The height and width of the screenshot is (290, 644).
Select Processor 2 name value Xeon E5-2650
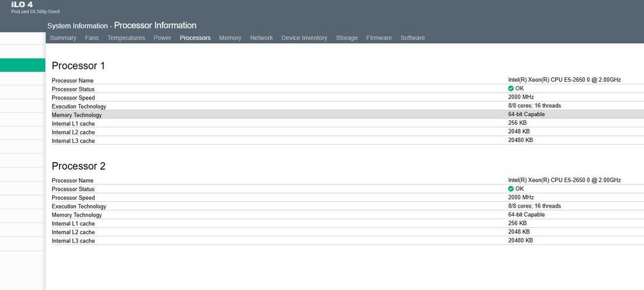pyautogui.click(x=564, y=179)
